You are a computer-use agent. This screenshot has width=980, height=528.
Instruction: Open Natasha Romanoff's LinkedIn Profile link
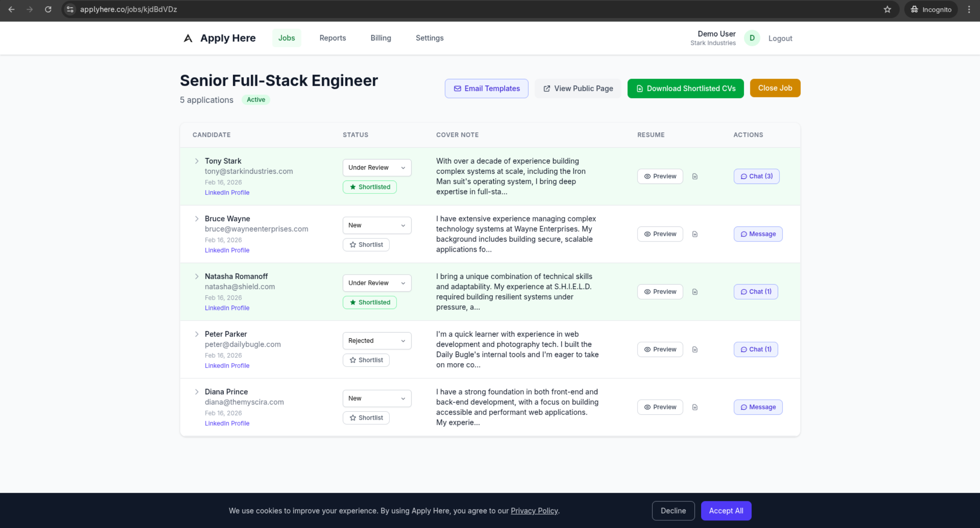(x=227, y=308)
